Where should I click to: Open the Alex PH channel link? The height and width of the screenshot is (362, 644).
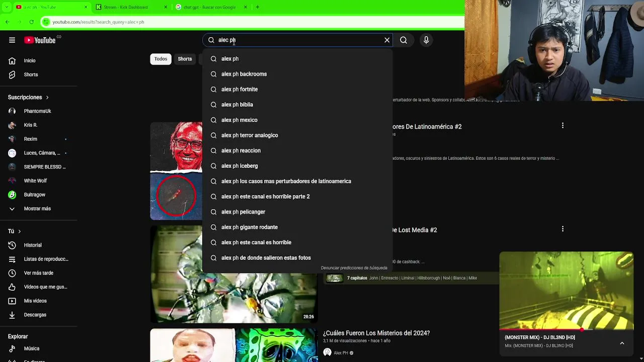tap(341, 353)
